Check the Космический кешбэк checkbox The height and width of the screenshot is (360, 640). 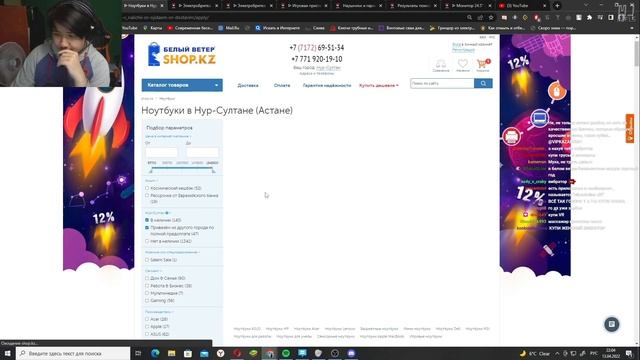pyautogui.click(x=147, y=188)
